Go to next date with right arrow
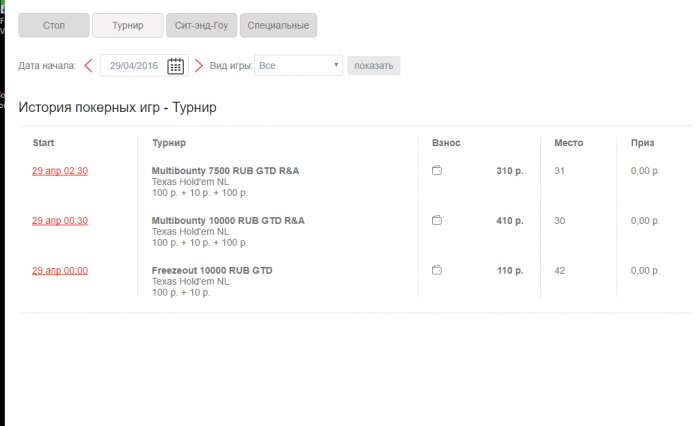700x426 pixels. [x=198, y=66]
